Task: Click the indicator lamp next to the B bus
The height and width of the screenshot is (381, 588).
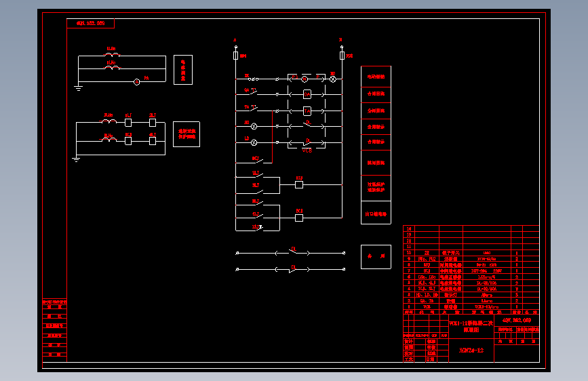Action: [x=333, y=79]
